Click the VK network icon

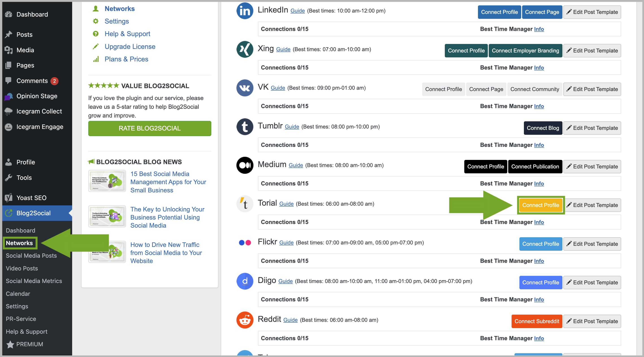[x=244, y=88]
